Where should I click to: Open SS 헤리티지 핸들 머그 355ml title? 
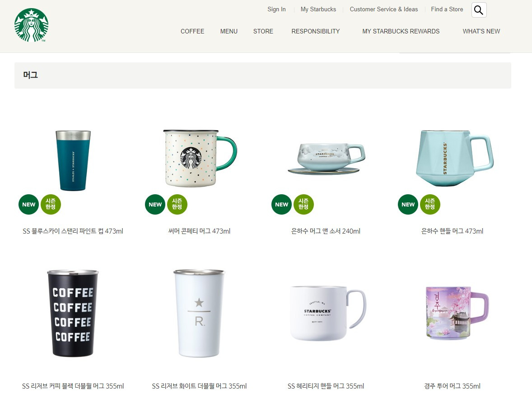click(326, 386)
